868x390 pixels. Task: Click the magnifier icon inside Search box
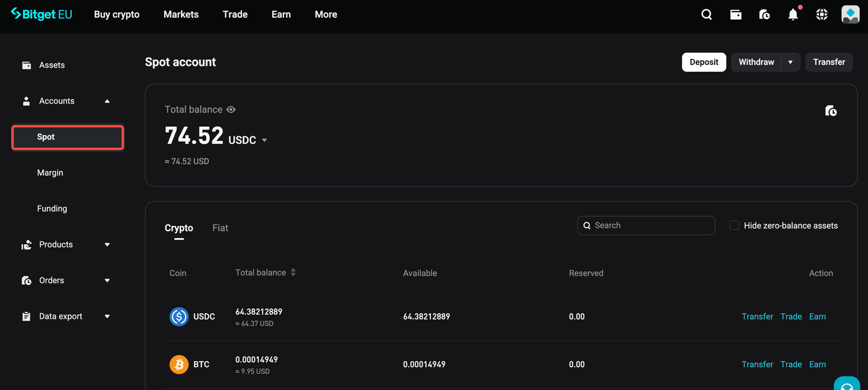587,225
